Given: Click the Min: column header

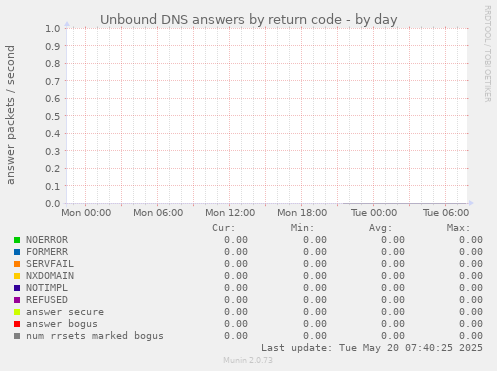Looking at the screenshot, I should click(302, 228).
